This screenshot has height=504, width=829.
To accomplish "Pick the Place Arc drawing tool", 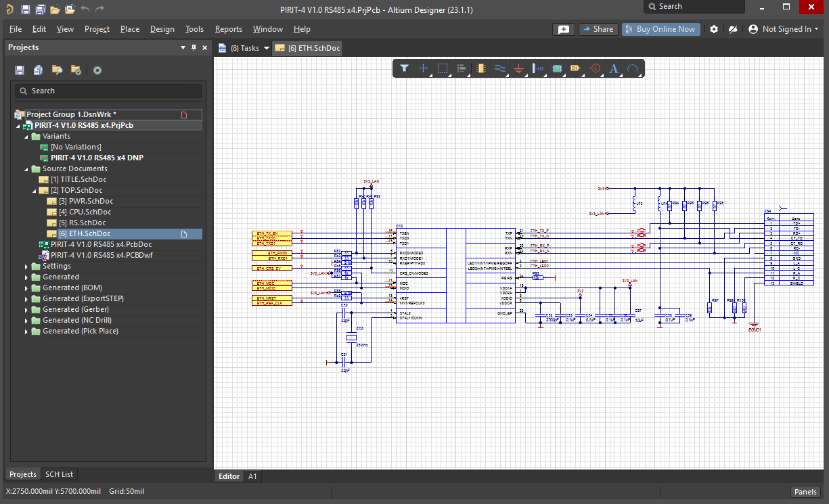I will pyautogui.click(x=633, y=68).
